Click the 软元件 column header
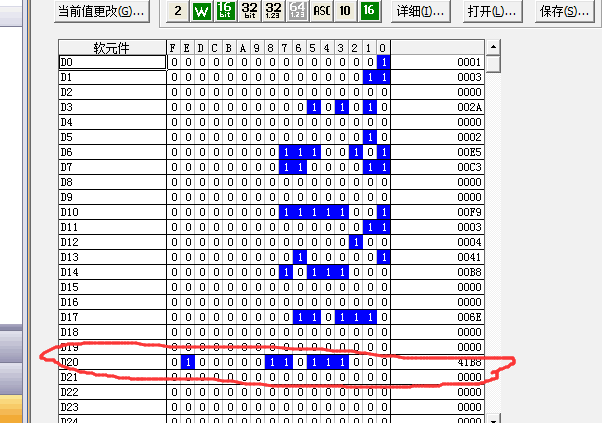The width and height of the screenshot is (602, 423). (112, 47)
